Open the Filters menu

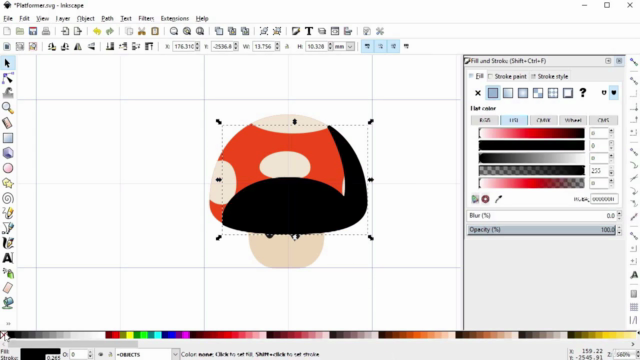coord(146,18)
